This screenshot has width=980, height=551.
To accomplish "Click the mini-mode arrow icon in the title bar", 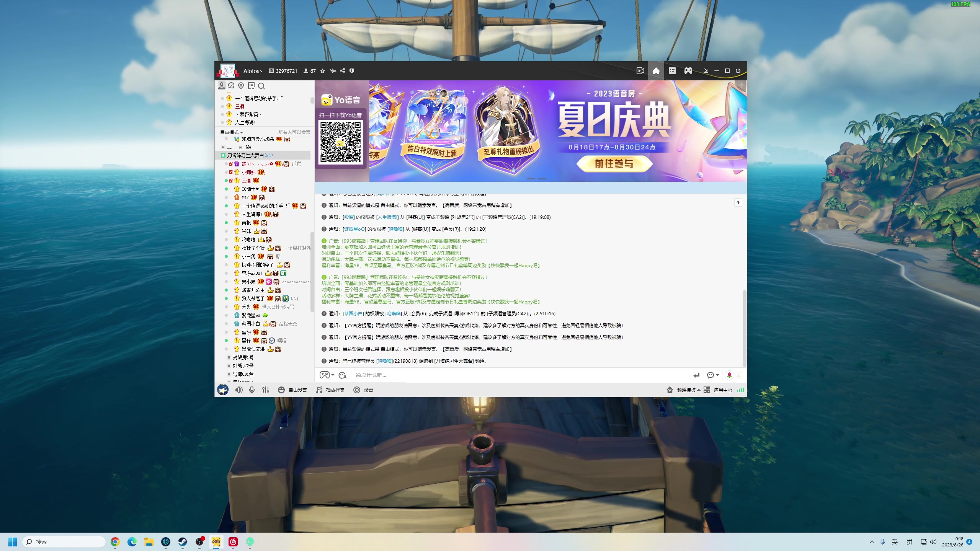I will click(x=706, y=71).
